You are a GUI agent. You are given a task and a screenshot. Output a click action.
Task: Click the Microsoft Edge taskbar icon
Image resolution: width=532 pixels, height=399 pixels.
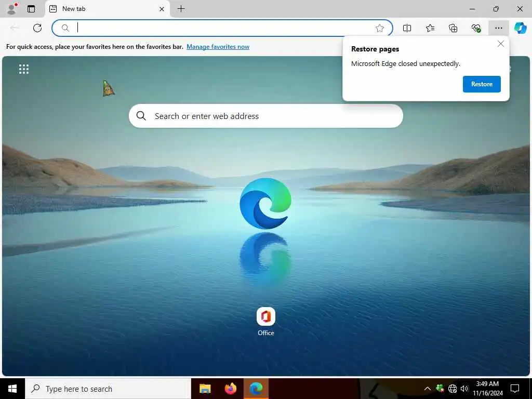coord(256,389)
